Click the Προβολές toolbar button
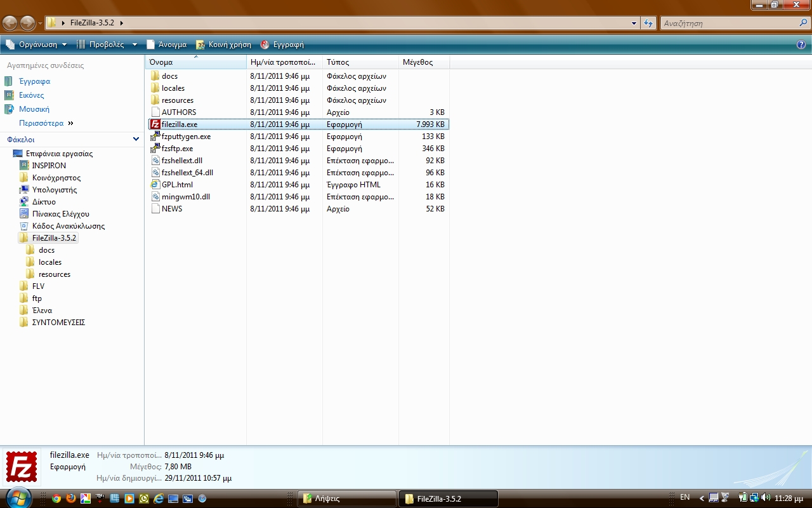Image resolution: width=812 pixels, height=508 pixels. (101, 44)
